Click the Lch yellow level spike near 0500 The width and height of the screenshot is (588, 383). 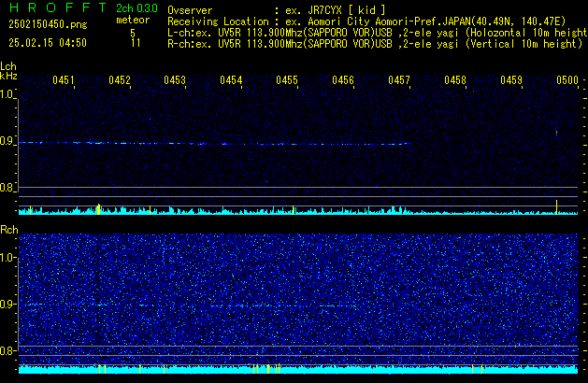(556, 206)
